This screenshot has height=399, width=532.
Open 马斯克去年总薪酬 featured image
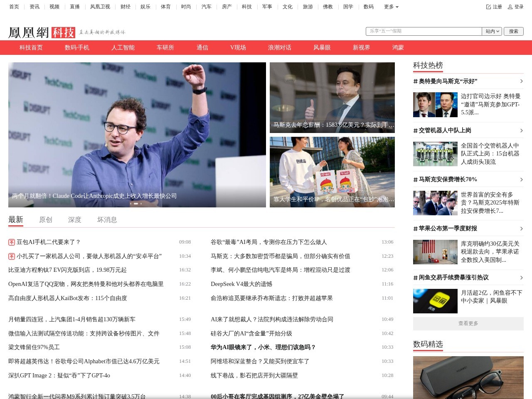point(332,98)
